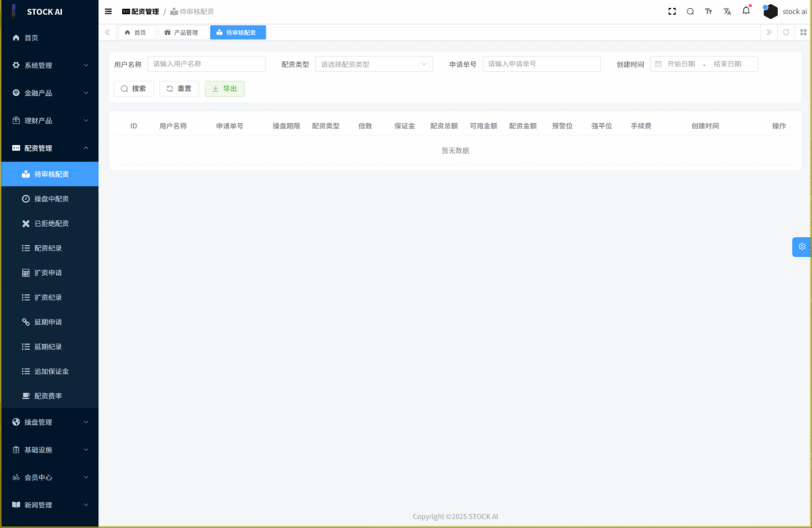Expand the 会员中心 sidebar menu

click(49, 477)
